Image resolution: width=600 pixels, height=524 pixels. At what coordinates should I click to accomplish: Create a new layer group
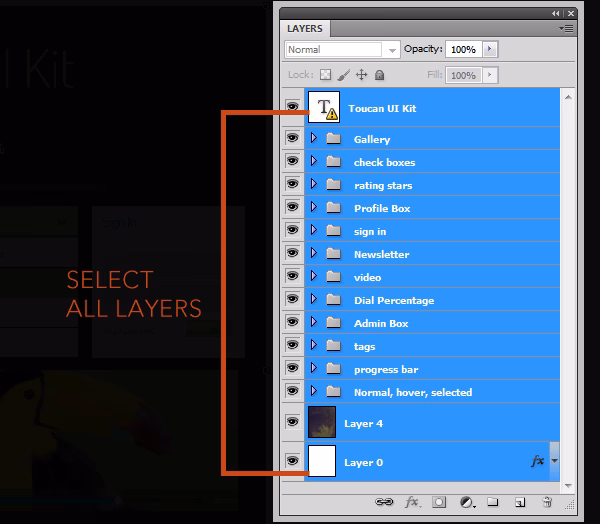point(493,502)
